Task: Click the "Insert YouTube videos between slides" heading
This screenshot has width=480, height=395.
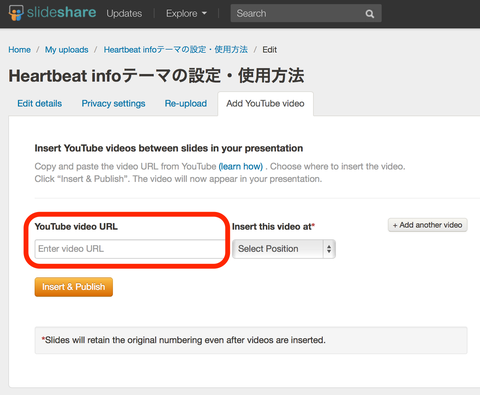Action: point(169,148)
